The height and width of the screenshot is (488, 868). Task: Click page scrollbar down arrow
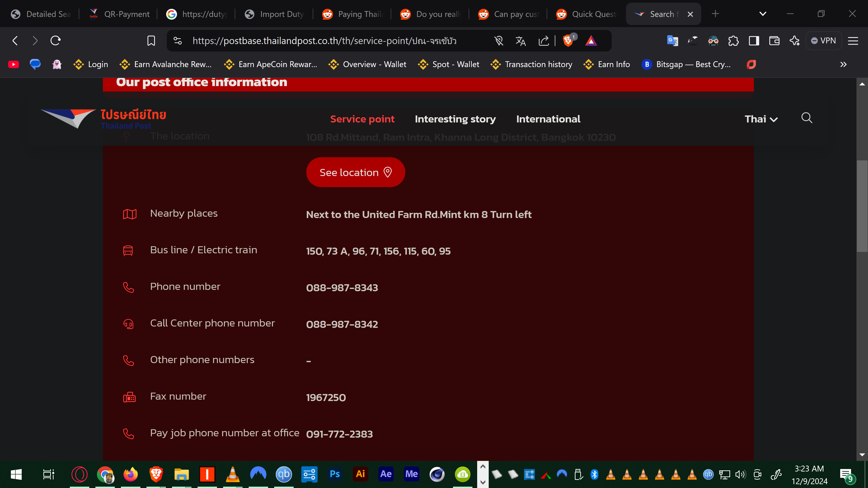pyautogui.click(x=862, y=455)
